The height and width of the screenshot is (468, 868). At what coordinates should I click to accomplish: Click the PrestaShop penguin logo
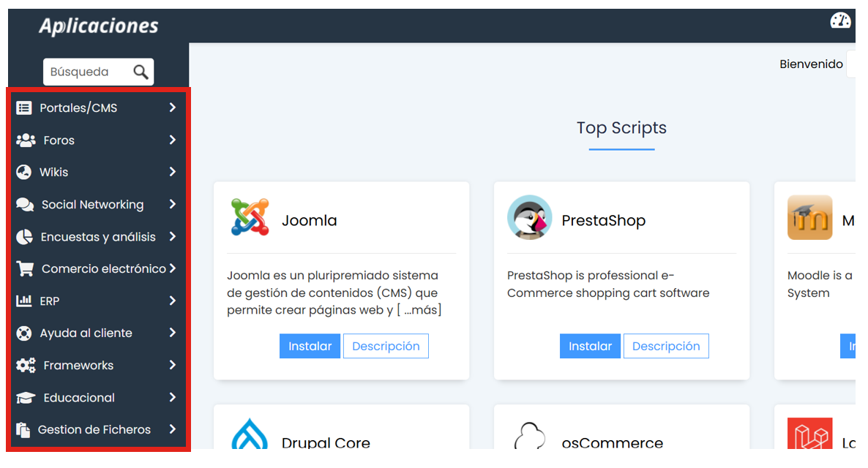pyautogui.click(x=530, y=217)
